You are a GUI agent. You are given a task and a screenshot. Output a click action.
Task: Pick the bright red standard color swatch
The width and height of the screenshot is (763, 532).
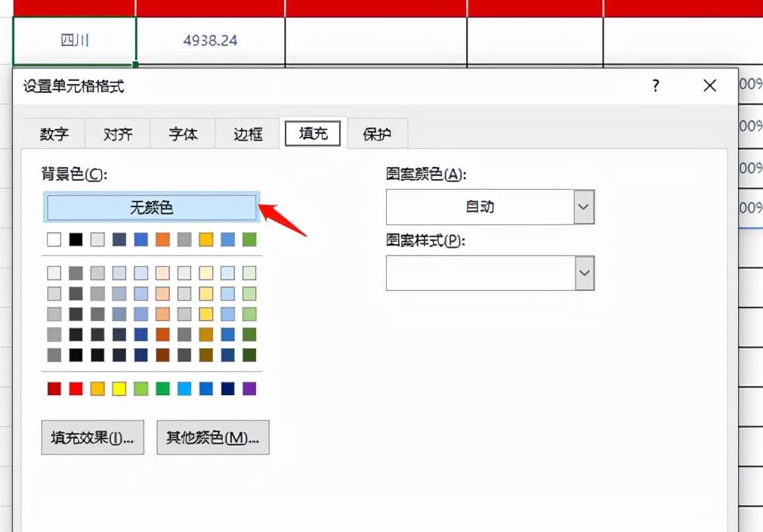pyautogui.click(x=75, y=388)
